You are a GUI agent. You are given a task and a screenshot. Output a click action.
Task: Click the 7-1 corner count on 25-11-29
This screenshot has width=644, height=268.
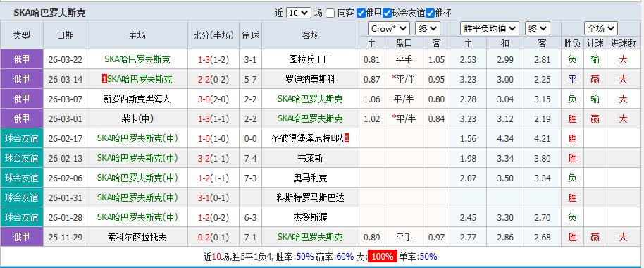[x=251, y=237]
